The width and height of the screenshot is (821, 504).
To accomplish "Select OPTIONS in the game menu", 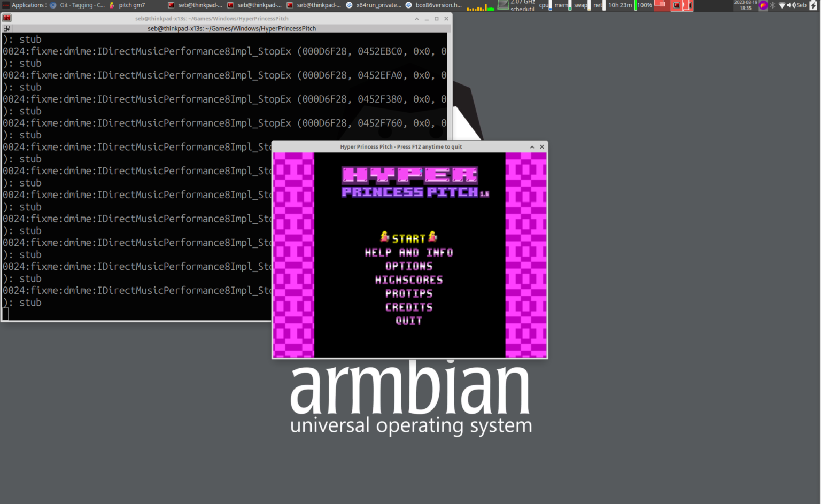I will pos(409,266).
